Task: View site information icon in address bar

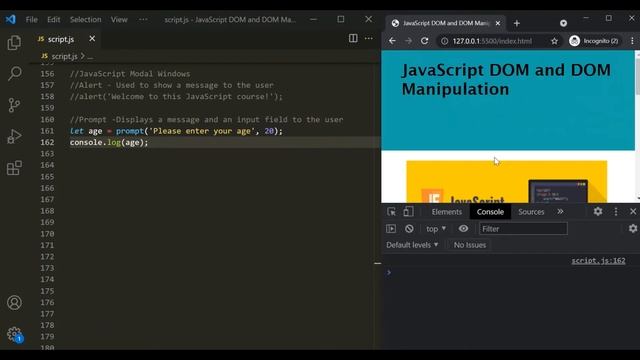Action: pos(444,41)
